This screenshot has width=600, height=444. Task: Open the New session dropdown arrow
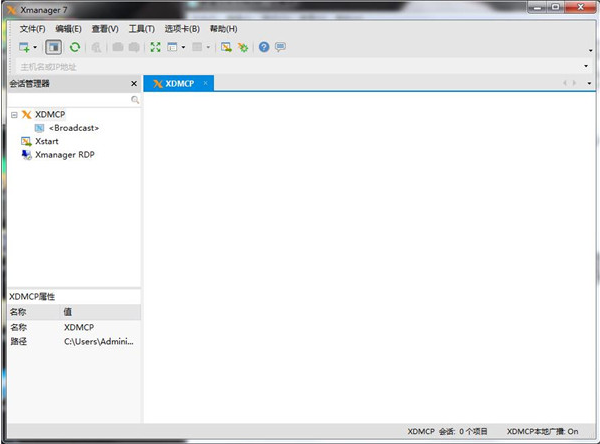(x=35, y=47)
